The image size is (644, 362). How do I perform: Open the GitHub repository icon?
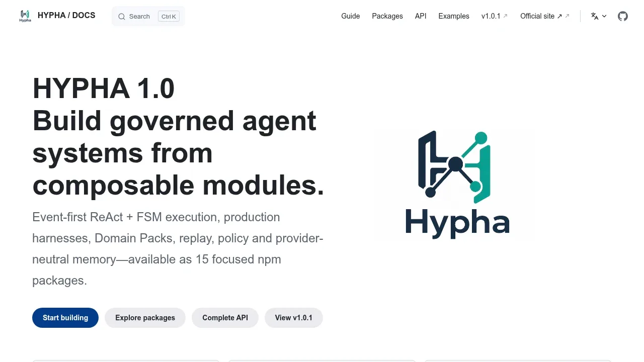[623, 16]
